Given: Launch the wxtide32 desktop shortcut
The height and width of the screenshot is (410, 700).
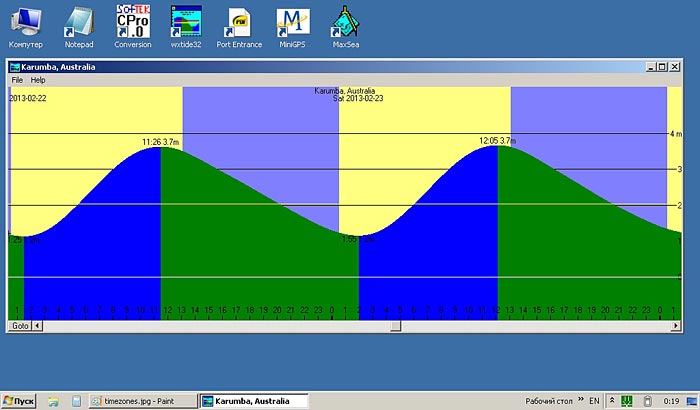Looking at the screenshot, I should pos(186,27).
